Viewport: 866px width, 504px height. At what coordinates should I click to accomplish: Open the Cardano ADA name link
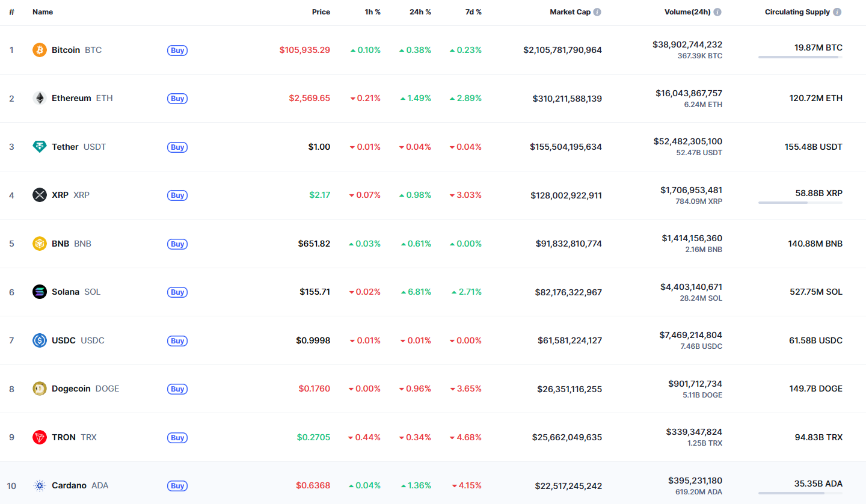point(80,485)
